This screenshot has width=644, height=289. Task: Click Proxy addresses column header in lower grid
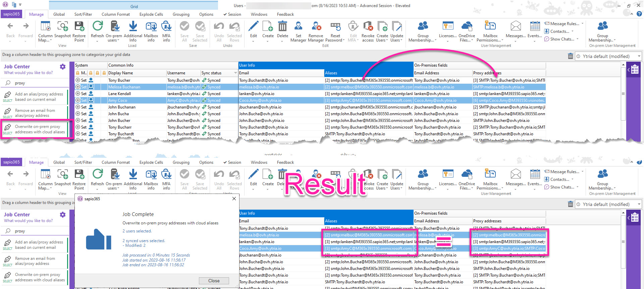(x=509, y=221)
